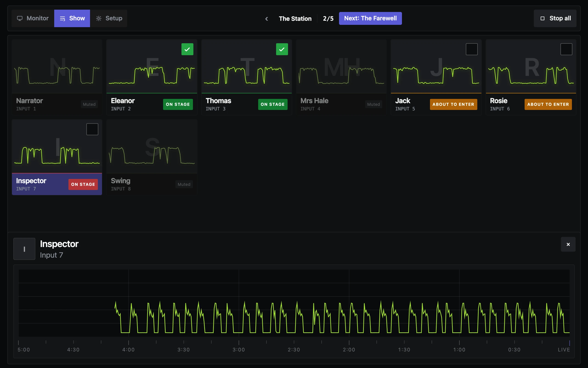
Task: Click Inspector's red ON STAGE badge
Action: tap(83, 184)
